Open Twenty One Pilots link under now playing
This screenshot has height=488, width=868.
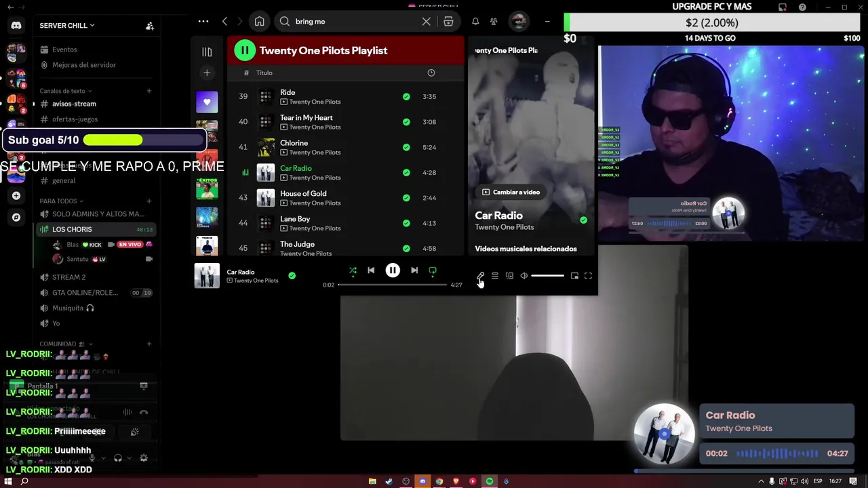click(x=256, y=281)
